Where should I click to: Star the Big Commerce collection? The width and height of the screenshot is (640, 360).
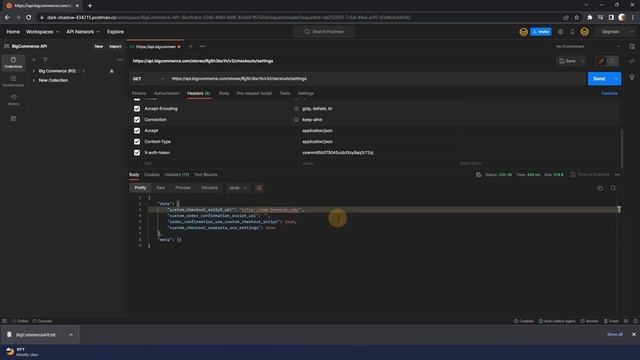111,71
